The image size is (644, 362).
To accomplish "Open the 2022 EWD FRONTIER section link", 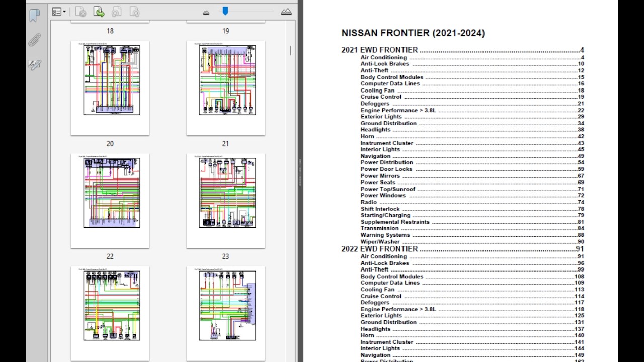I will tap(462, 249).
